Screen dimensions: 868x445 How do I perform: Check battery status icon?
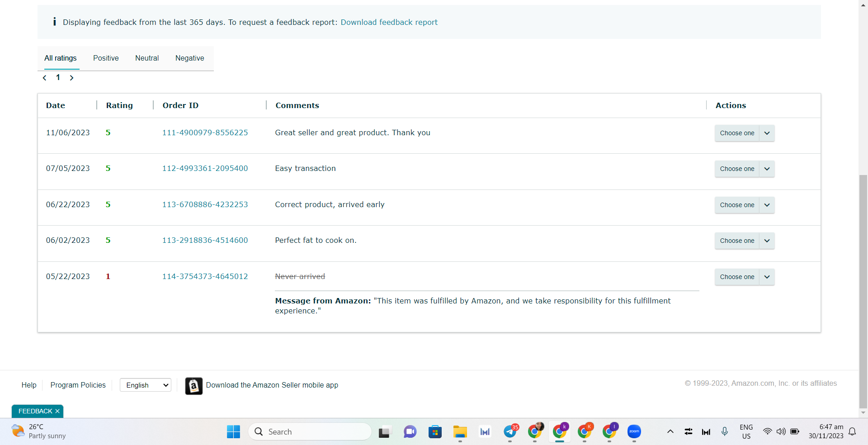coord(795,431)
